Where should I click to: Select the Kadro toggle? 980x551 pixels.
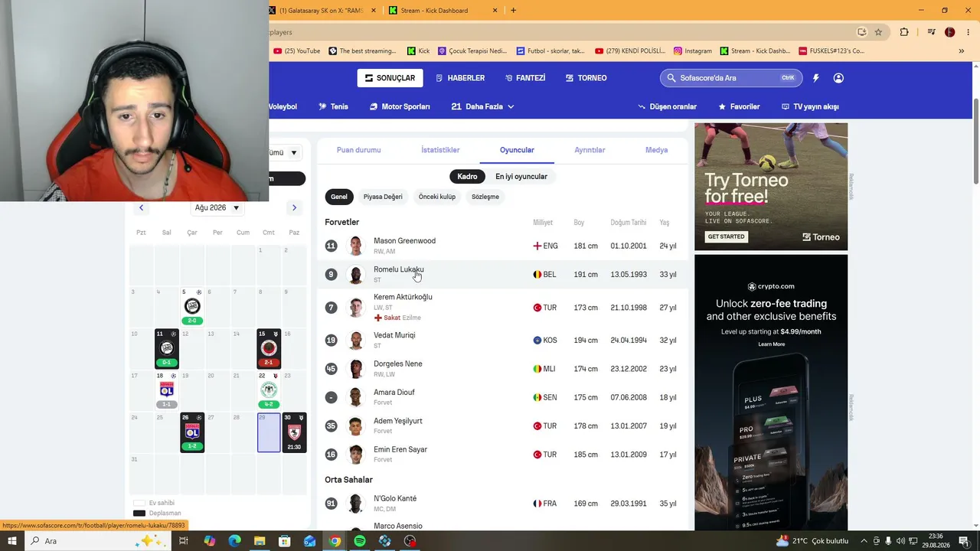467,176
